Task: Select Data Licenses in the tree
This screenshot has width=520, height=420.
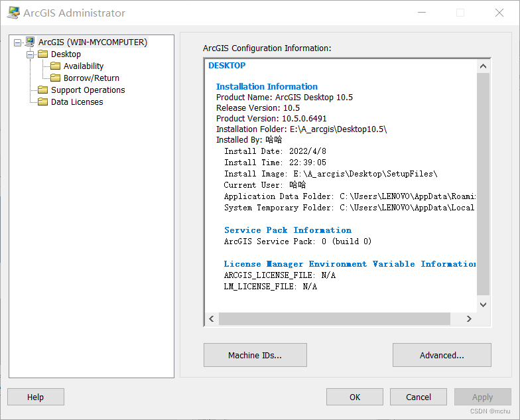Action: tap(77, 102)
